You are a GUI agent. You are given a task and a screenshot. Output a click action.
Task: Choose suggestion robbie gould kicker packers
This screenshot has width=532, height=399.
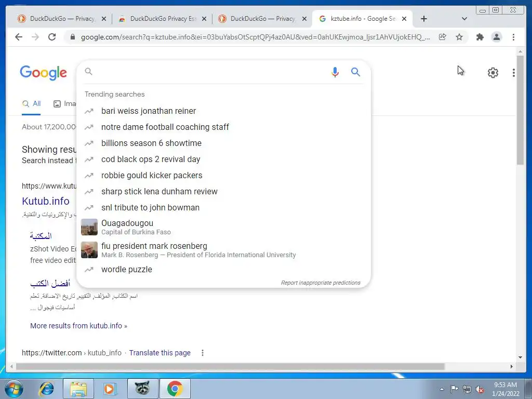[224, 176]
